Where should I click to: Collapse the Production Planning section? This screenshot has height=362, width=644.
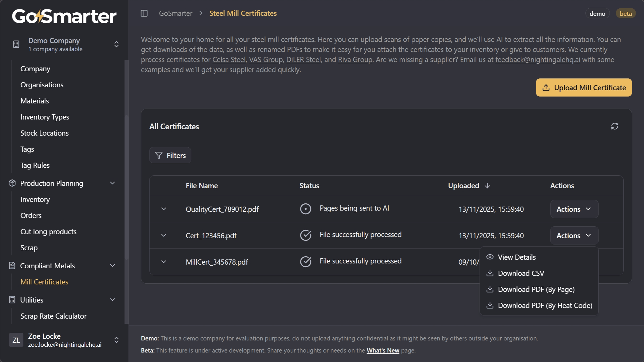pos(112,183)
